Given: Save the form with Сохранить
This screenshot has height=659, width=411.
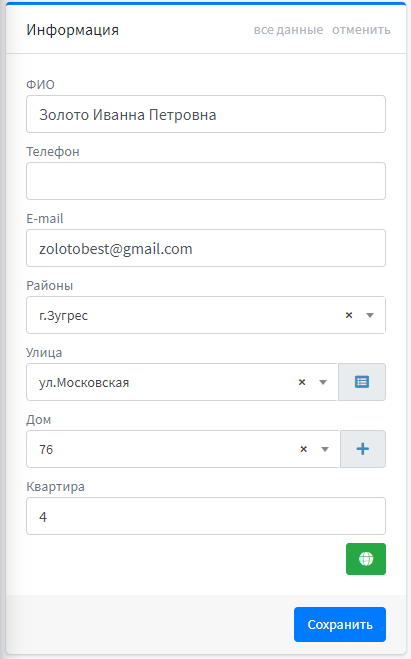Looking at the screenshot, I should [340, 624].
